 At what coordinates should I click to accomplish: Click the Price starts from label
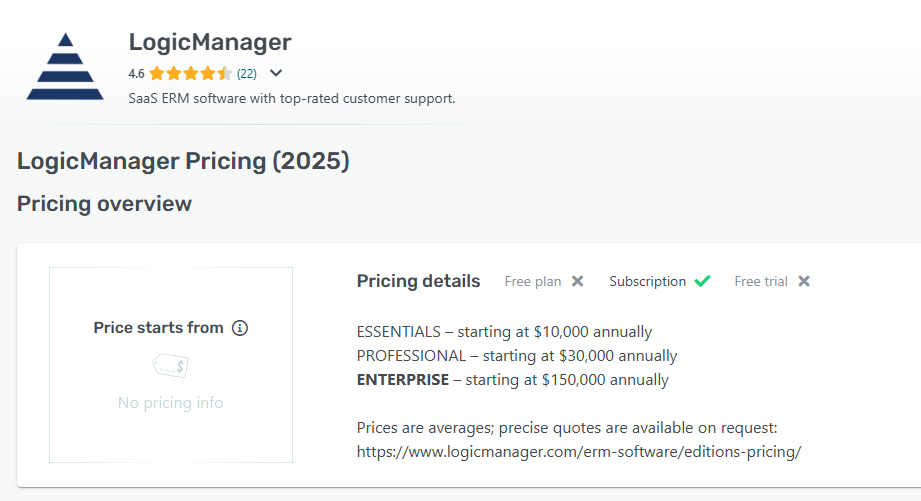(x=159, y=328)
